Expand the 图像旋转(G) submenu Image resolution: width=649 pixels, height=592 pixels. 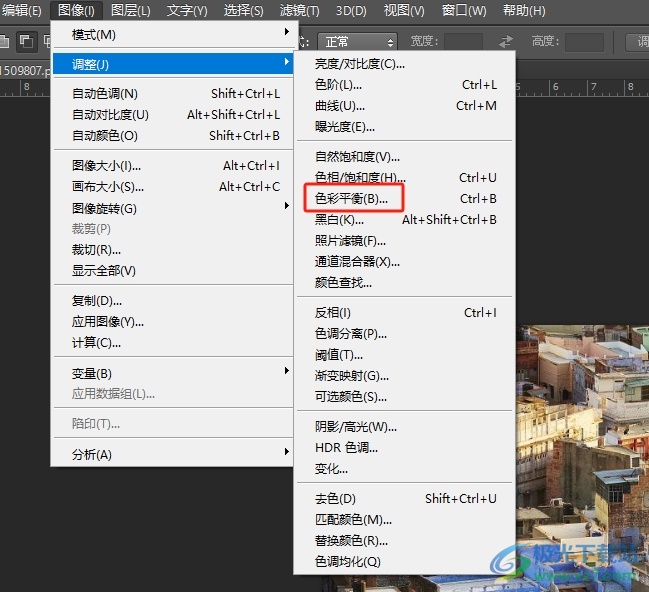click(x=173, y=208)
